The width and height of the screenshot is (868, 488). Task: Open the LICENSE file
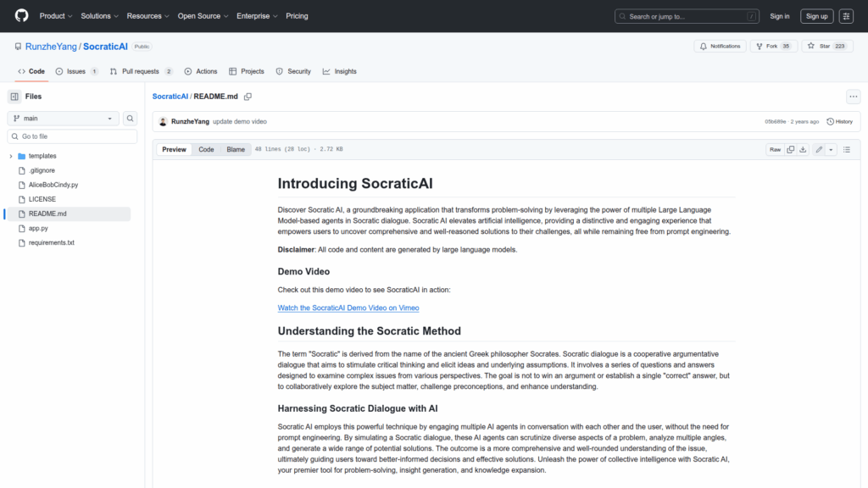coord(42,199)
